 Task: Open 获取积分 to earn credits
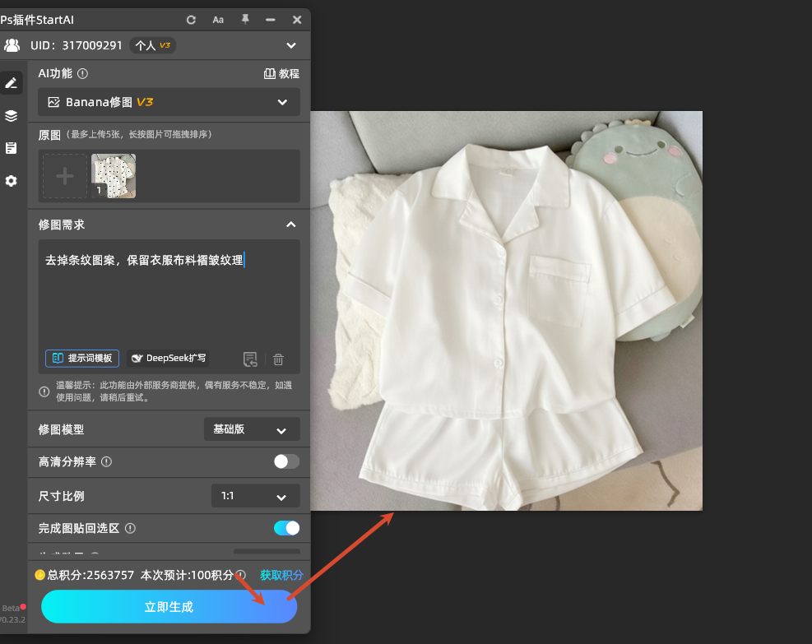pos(281,575)
